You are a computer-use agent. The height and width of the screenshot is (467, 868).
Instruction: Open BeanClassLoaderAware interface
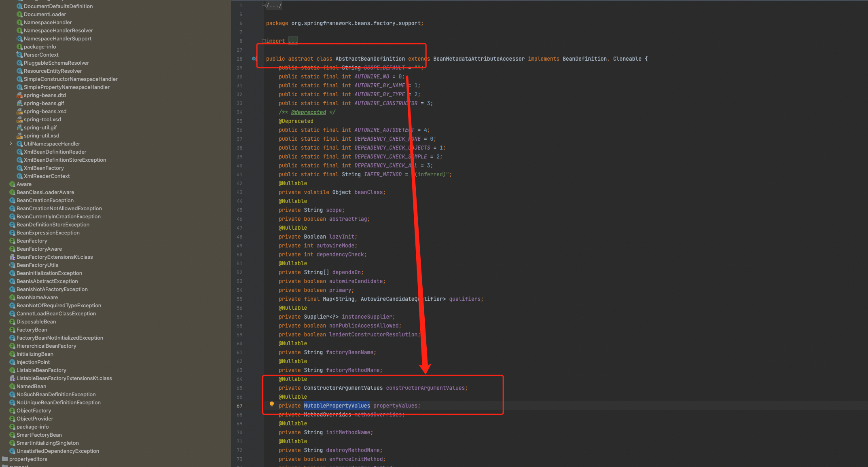point(45,192)
